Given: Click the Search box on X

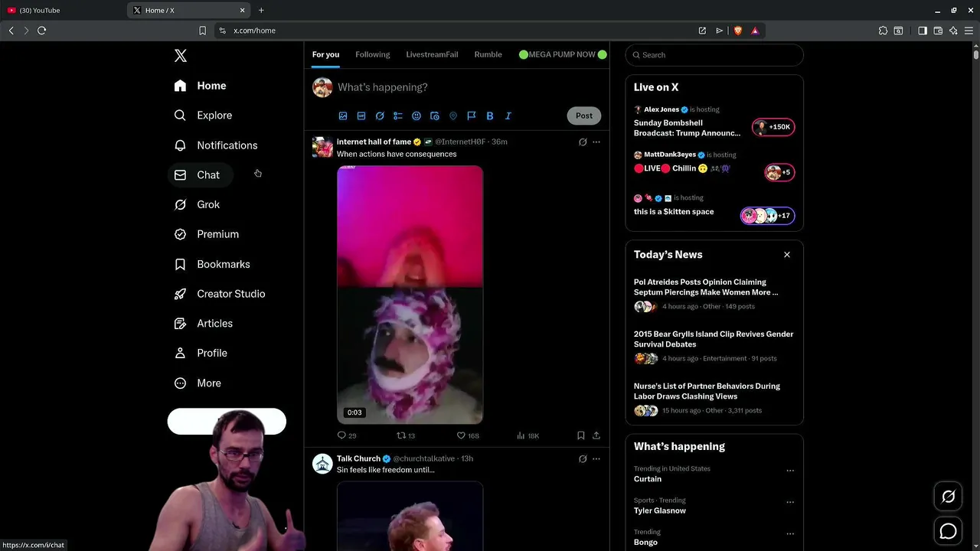Looking at the screenshot, I should [714, 55].
